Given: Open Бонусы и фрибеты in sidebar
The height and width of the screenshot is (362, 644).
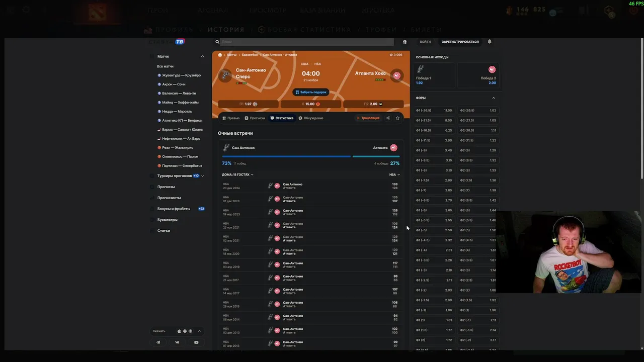Looking at the screenshot, I should 174,209.
